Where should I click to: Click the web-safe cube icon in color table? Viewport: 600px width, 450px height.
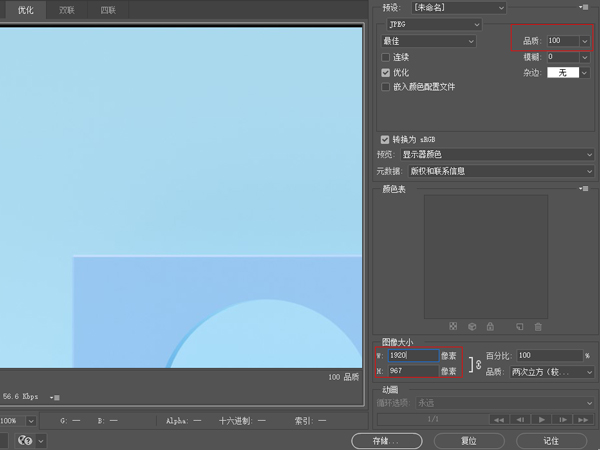point(472,326)
